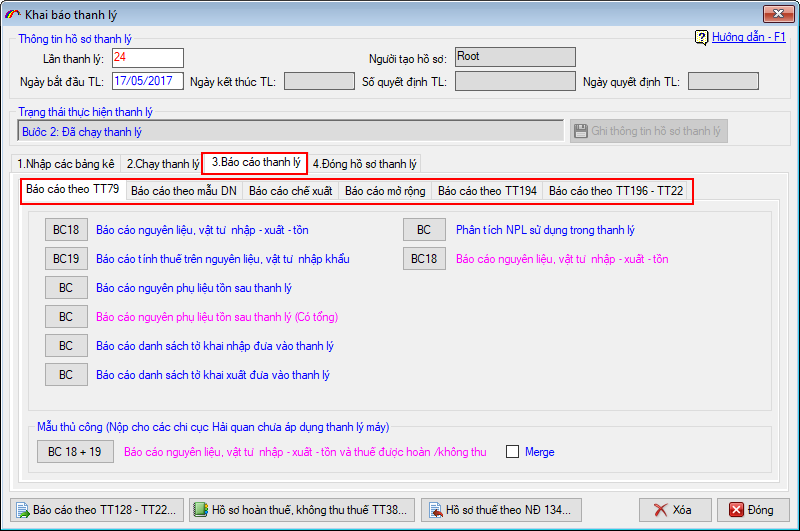This screenshot has height=531, width=800.
Task: Click 'Báo cáo danh sách tờ khai xuất' text
Action: coord(213,375)
